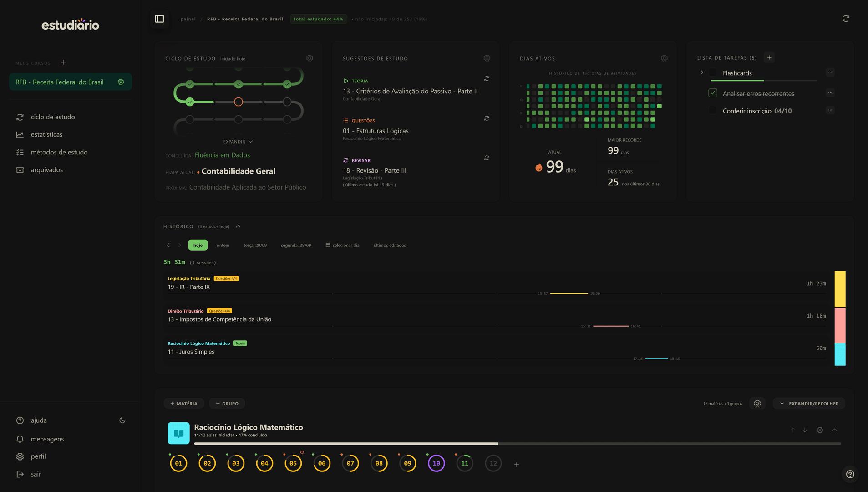
Task: Toggle the sidebar panel icon
Action: [x=159, y=19]
